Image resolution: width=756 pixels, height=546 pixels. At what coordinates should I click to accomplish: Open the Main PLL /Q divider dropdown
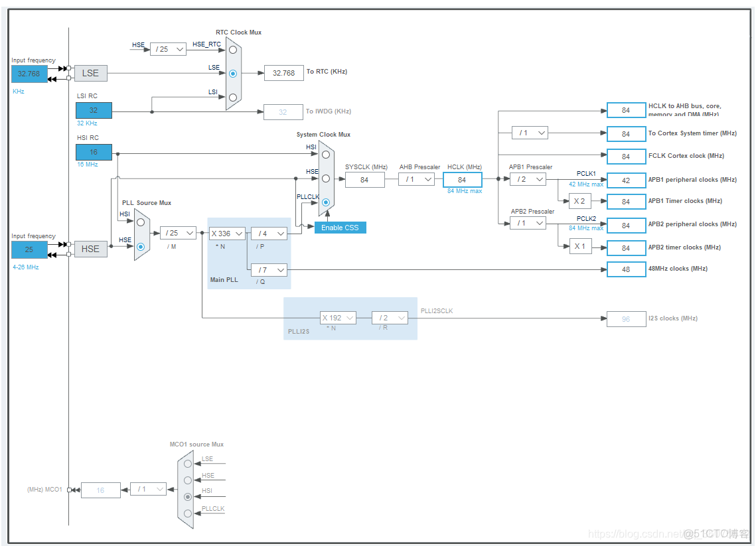[269, 269]
